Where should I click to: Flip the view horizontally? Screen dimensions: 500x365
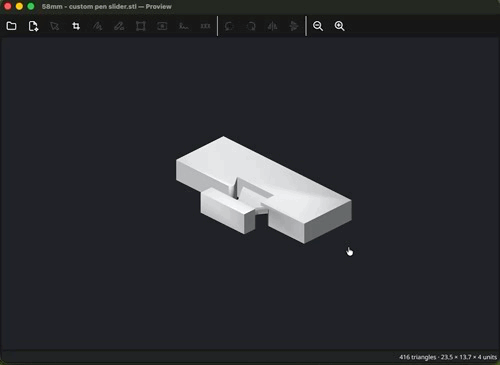(272, 26)
